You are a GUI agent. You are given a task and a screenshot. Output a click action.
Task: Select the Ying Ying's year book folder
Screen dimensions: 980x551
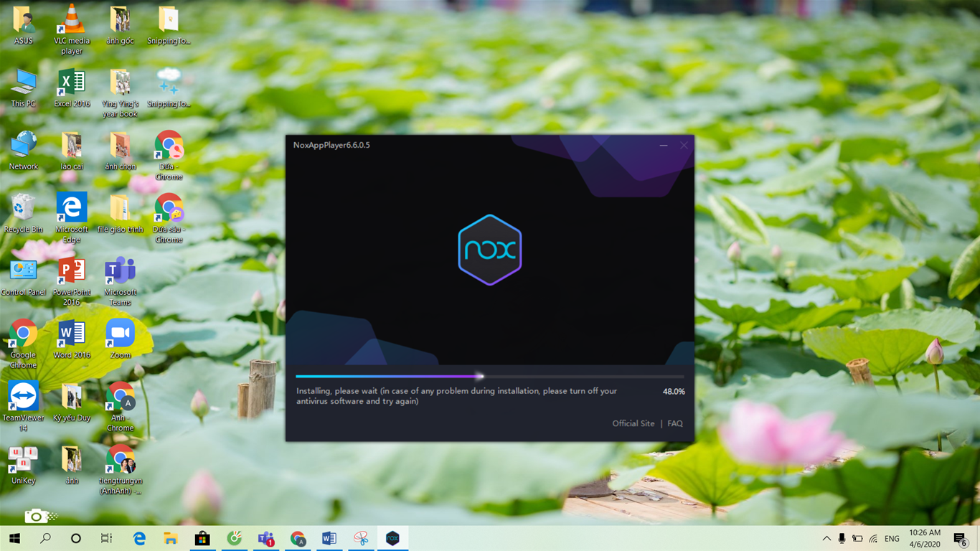(x=120, y=94)
